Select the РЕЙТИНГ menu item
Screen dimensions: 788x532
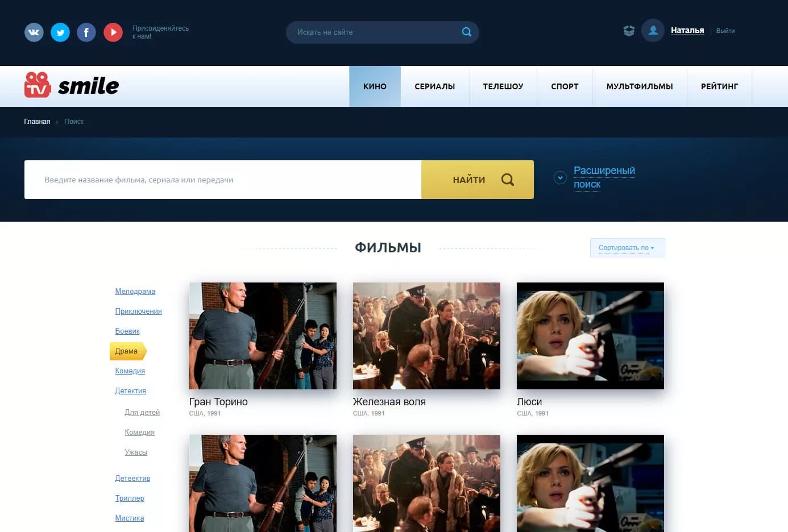coord(719,86)
